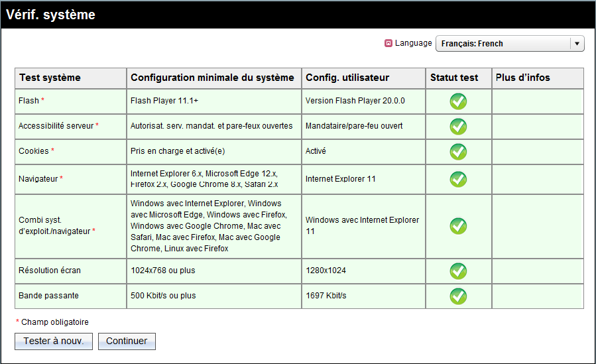Click the Activé cell in Cookies row

[x=363, y=151]
